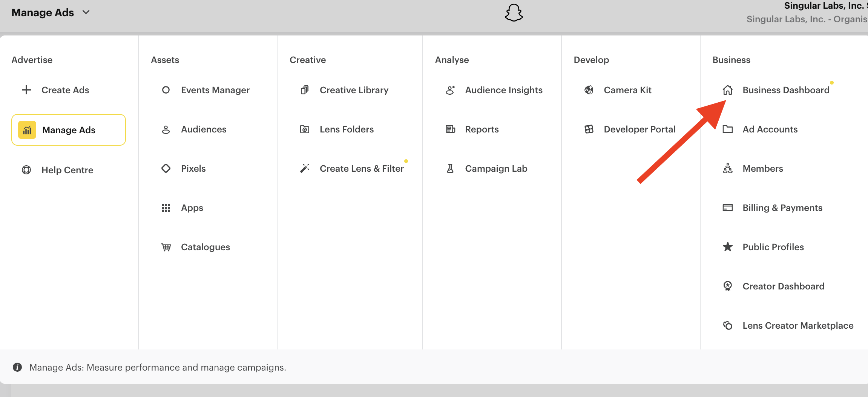868x397 pixels.
Task: Go to Audiences under Assets
Action: point(204,129)
